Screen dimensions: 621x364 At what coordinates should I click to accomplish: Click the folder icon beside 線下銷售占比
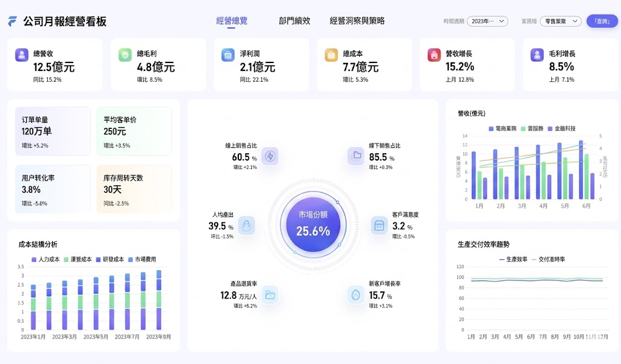(x=356, y=156)
